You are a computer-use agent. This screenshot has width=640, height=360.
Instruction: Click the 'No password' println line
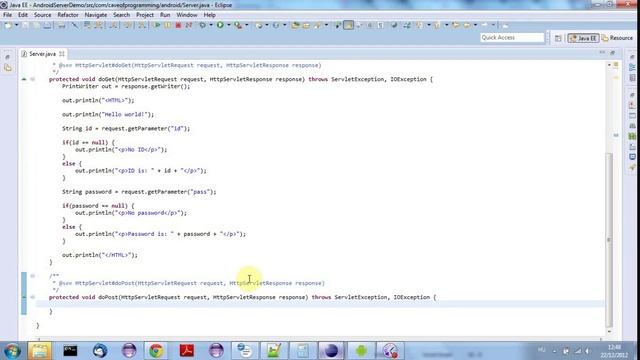pyautogui.click(x=131, y=213)
